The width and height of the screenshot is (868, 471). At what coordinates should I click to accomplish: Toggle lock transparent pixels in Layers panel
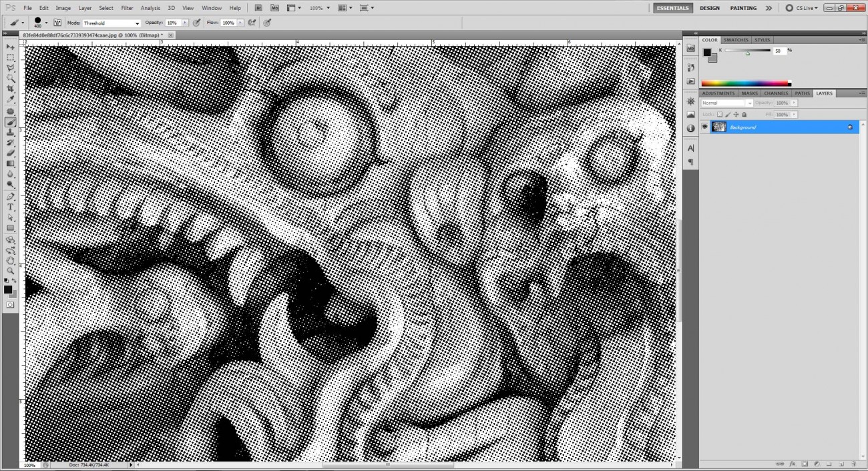[x=720, y=115]
